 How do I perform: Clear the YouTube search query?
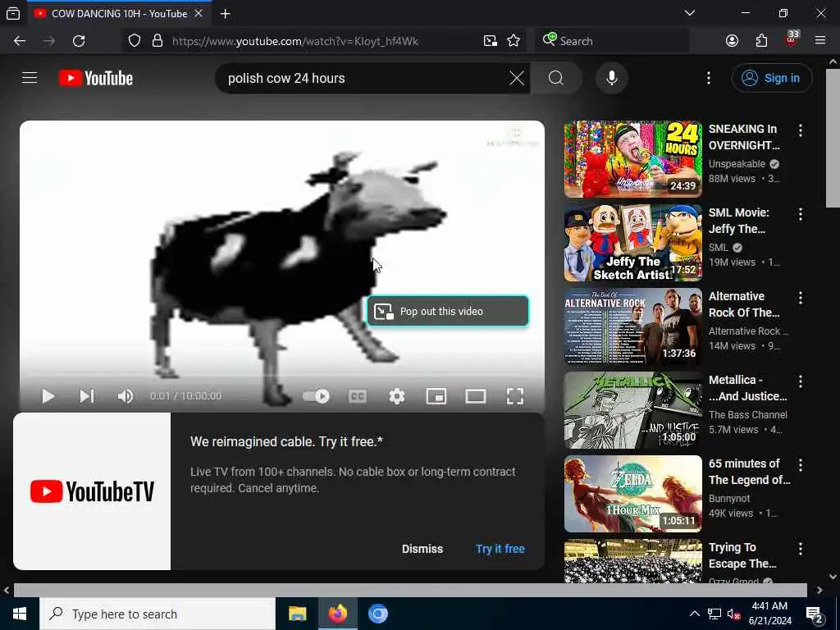(517, 78)
